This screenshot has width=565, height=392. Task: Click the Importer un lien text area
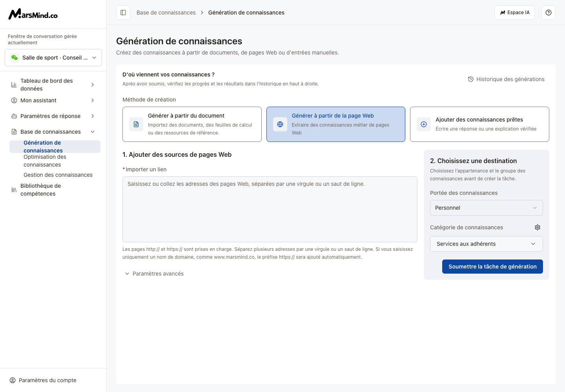pos(270,209)
